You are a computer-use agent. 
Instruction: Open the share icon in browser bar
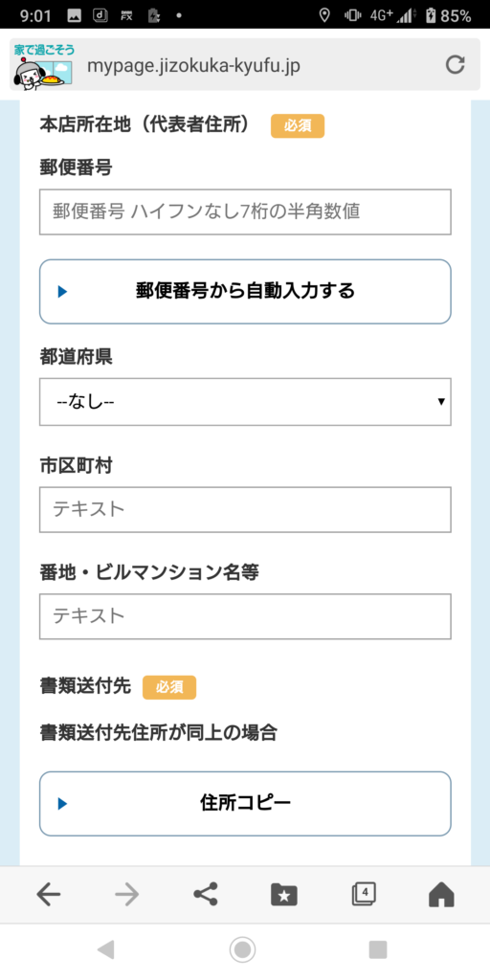click(206, 895)
